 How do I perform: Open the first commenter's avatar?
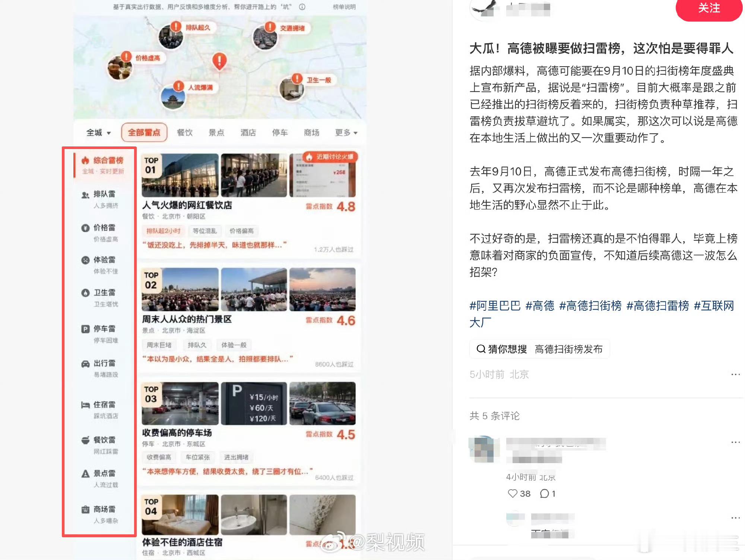point(484,449)
